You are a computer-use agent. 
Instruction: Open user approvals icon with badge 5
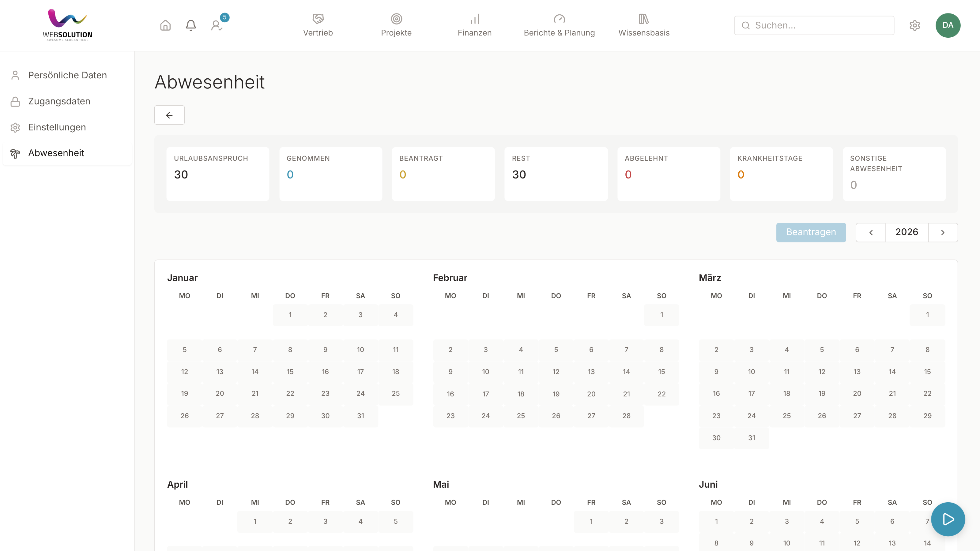(217, 25)
